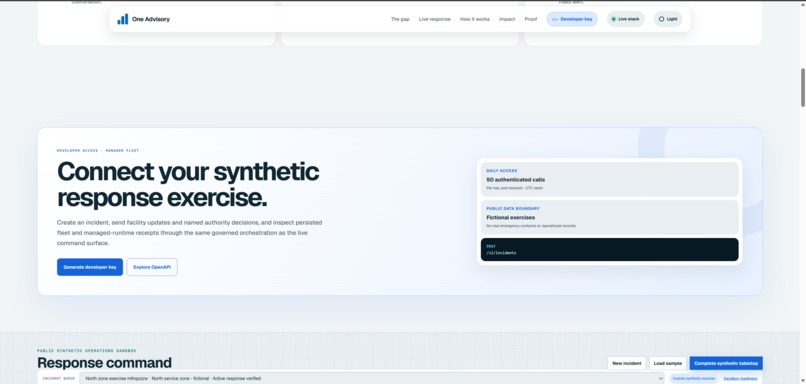Click Custom synthetic exercise pill
This screenshot has width=806, height=384.
coord(693,378)
